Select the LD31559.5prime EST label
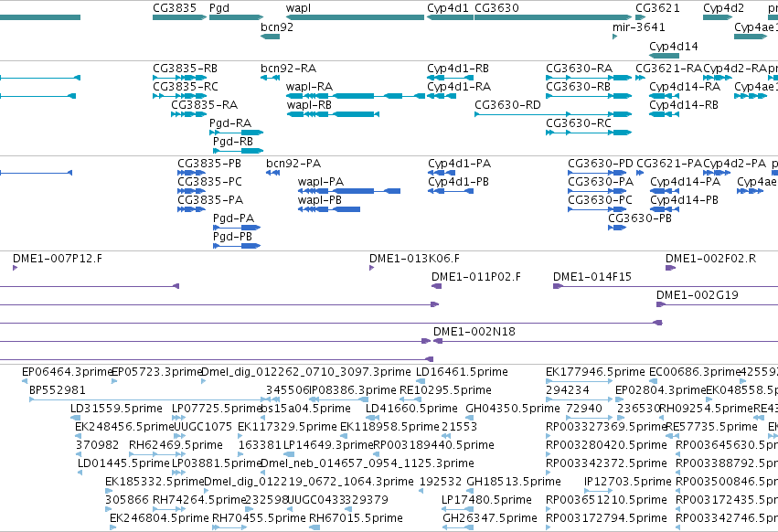This screenshot has height=532, width=778. [116, 409]
